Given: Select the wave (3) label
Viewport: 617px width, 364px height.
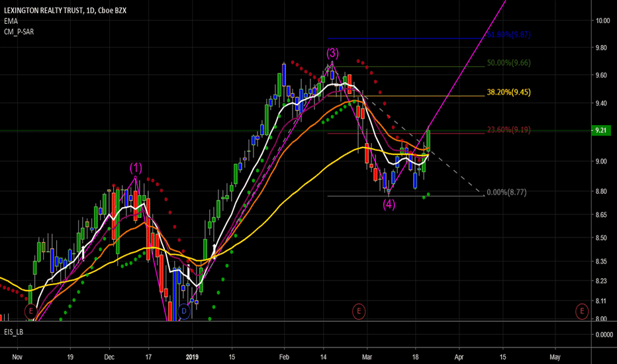Looking at the screenshot, I should click(332, 53).
